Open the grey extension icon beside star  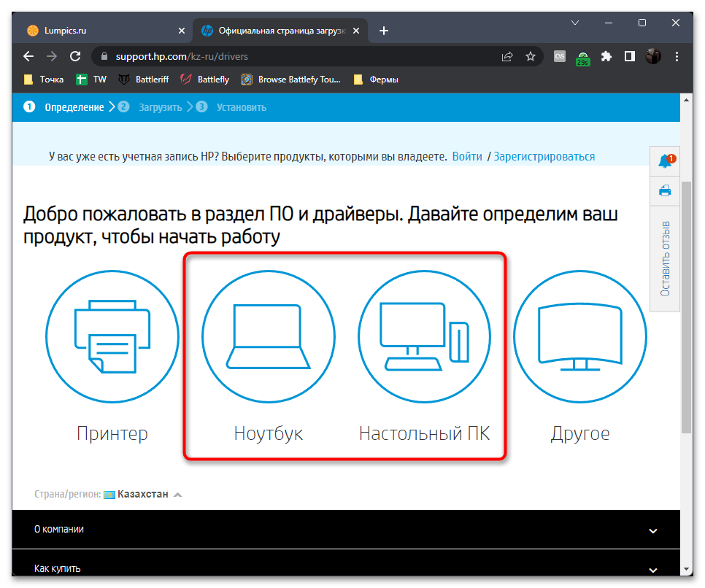click(x=560, y=56)
